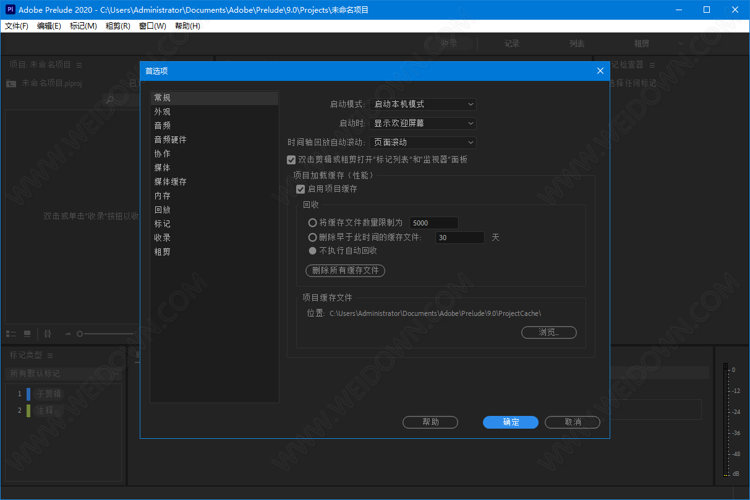Screen dimensions: 750x500
Task: Select 音频硬件 preferences category
Action: (x=214, y=140)
